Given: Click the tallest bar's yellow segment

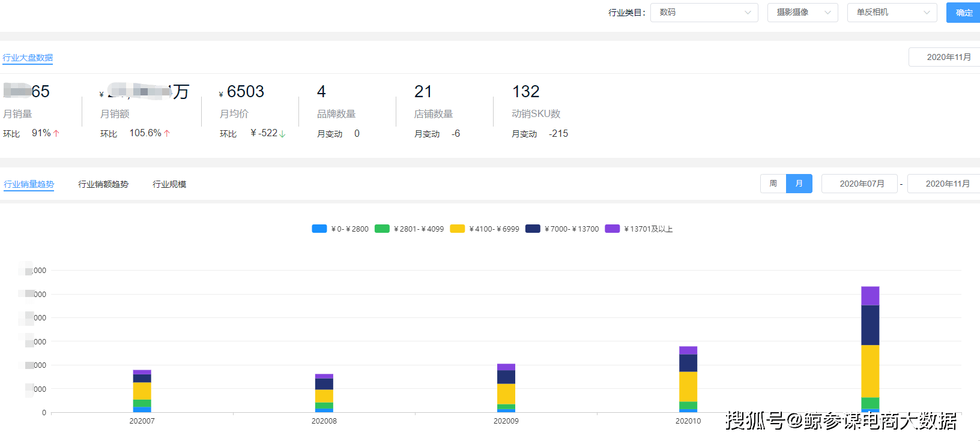Looking at the screenshot, I should (x=870, y=371).
